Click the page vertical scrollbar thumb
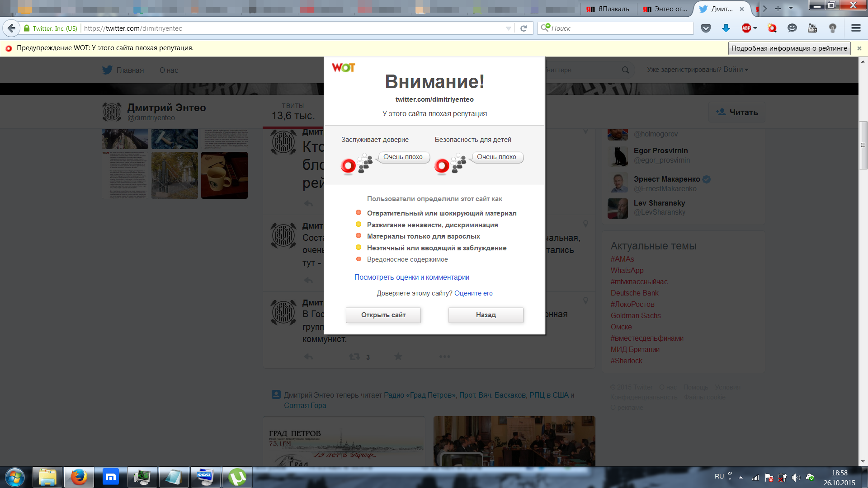Screen dimensions: 868x488 tap(863, 145)
